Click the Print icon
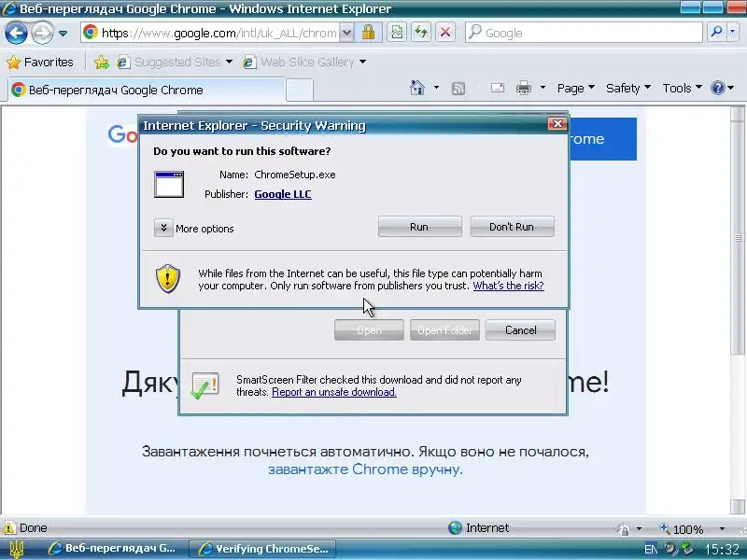This screenshot has height=560, width=747. click(x=524, y=88)
